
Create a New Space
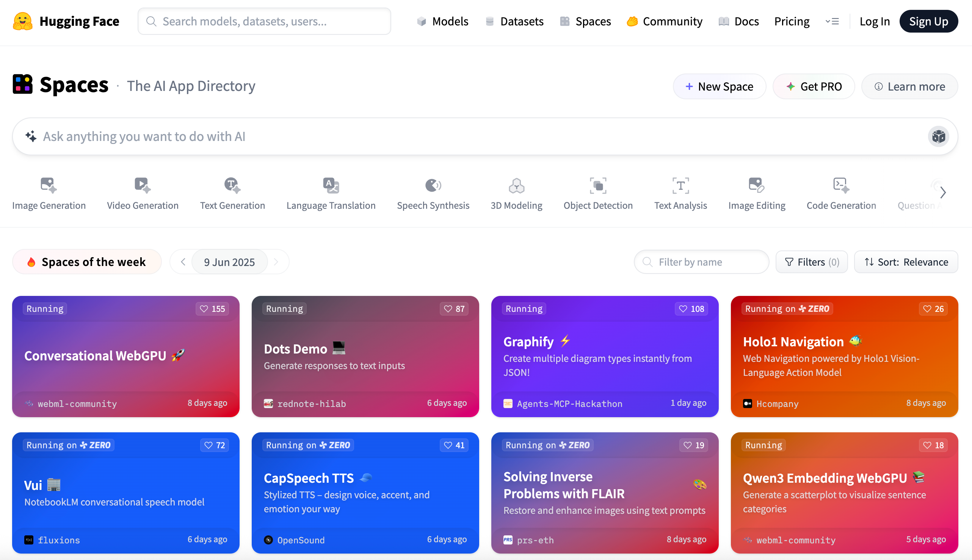[x=719, y=86]
